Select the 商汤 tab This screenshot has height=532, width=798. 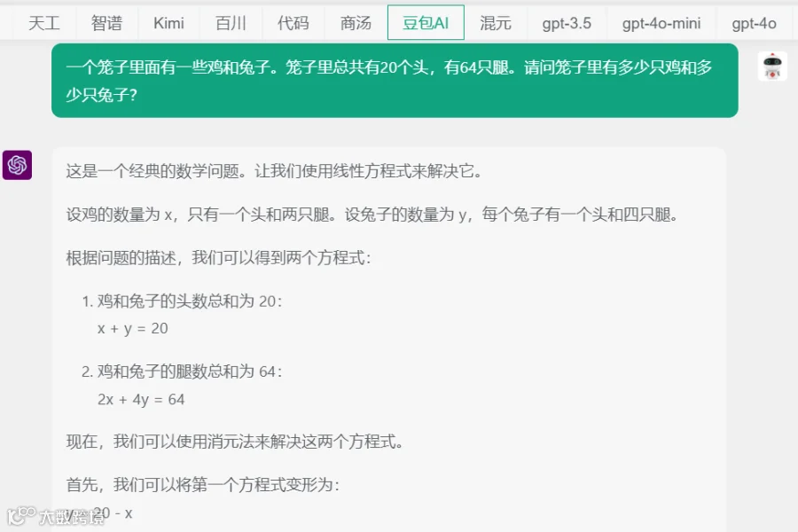pos(356,23)
